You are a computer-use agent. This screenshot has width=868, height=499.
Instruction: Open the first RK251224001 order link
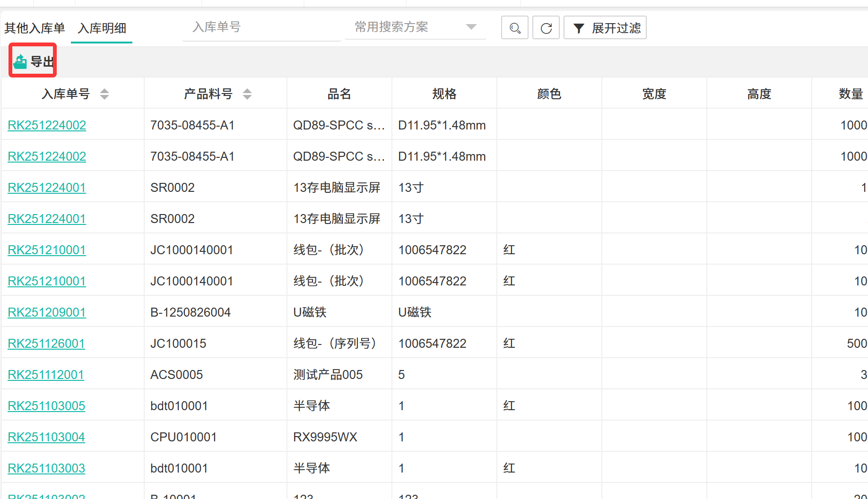(47, 188)
